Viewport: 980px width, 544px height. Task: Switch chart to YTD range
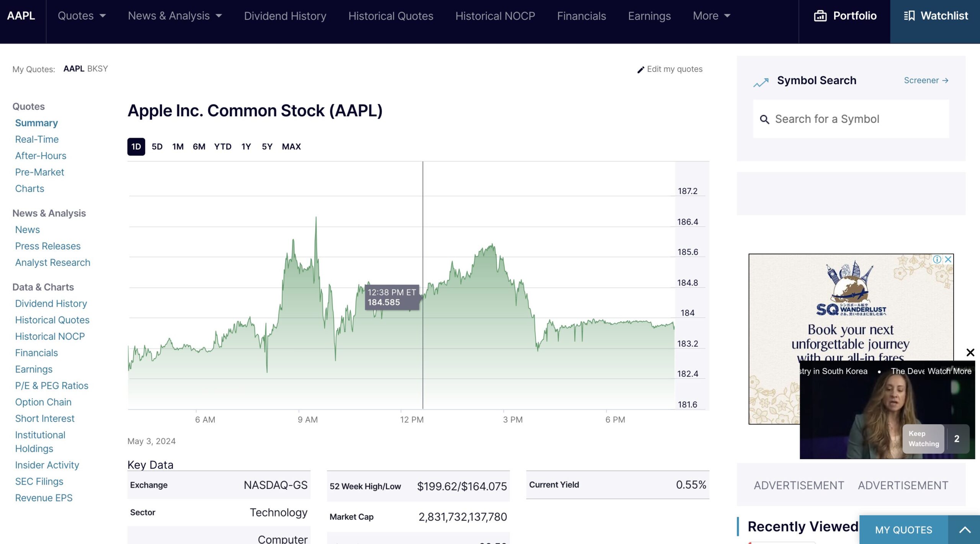(x=223, y=147)
